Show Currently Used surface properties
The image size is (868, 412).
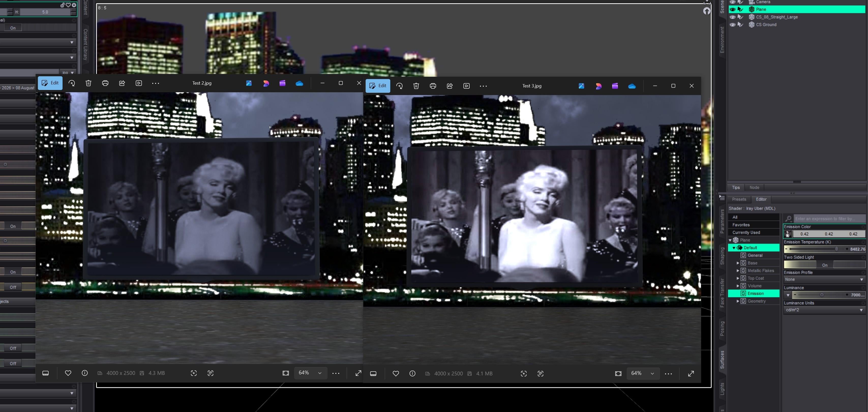(x=753, y=233)
